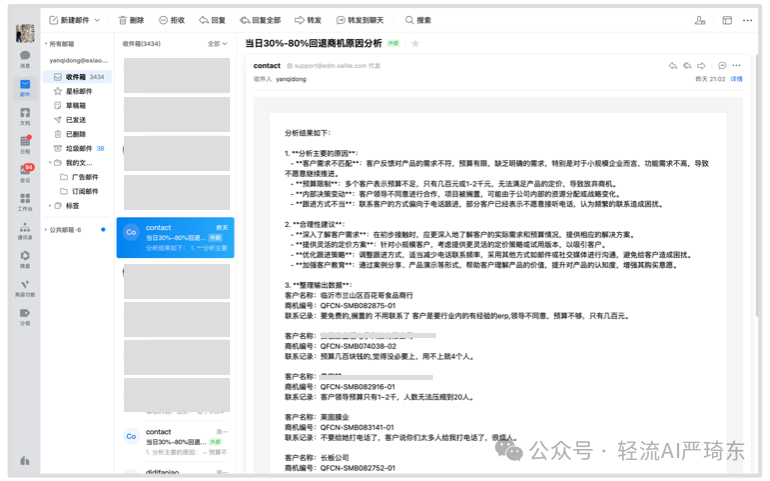Click the 收件箱(3434) list header
Viewport: 770px width, 481px height.
141,44
